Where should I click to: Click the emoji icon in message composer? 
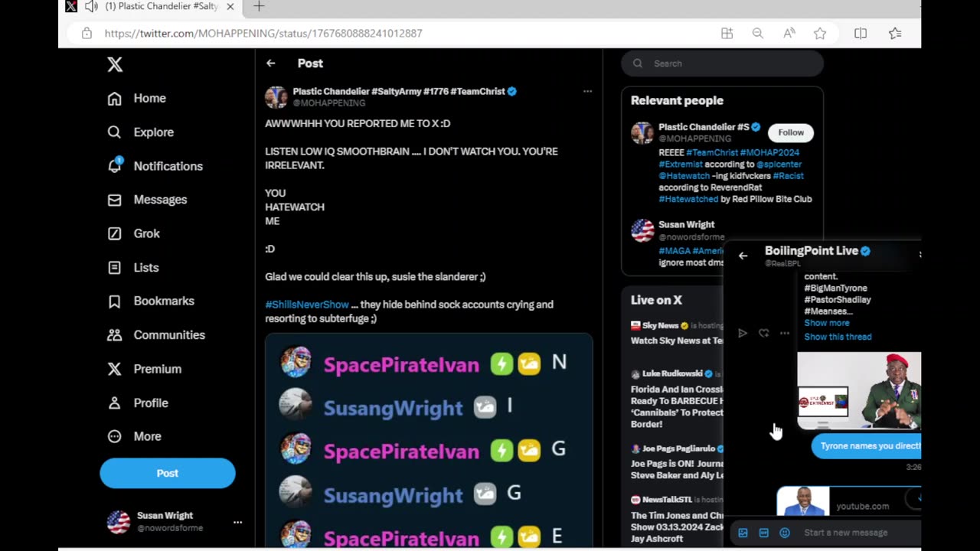pos(785,533)
